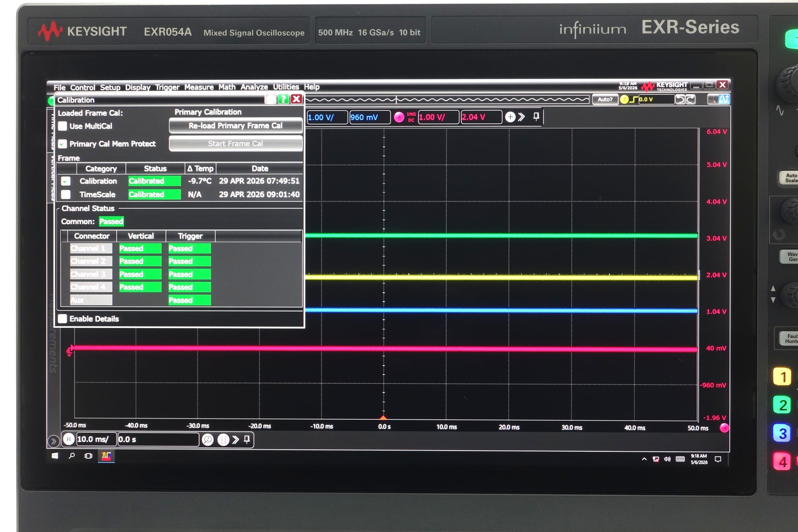Screen dimensions: 798x532
Task: Click the Start Frame Cal button
Action: [x=235, y=143]
